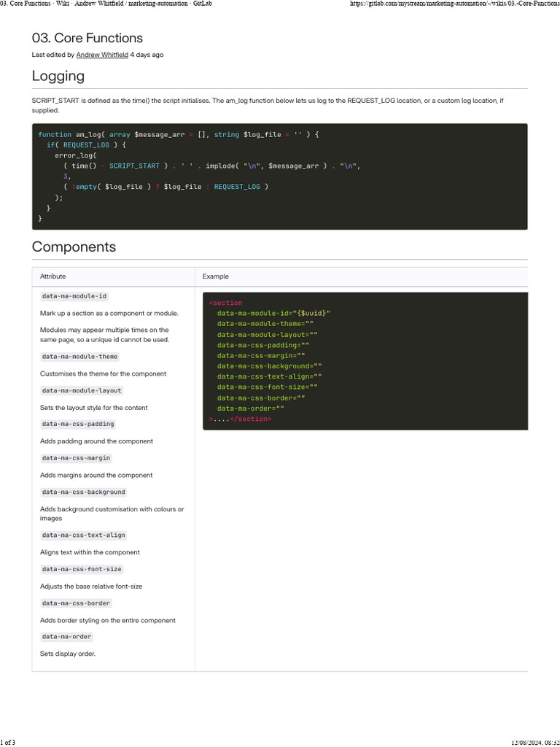Click the closing '</section>' tag line
Image resolution: width=560 pixels, height=747 pixels.
pyautogui.click(x=240, y=419)
